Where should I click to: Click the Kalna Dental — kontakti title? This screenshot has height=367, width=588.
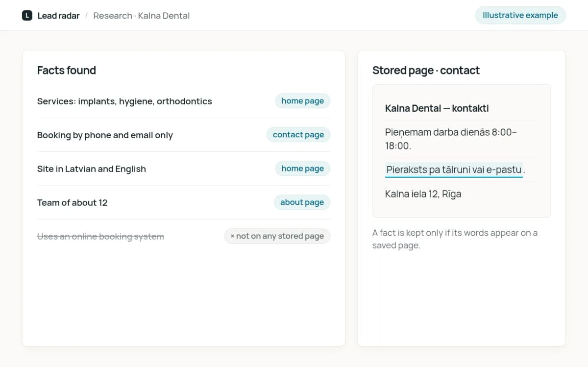[x=437, y=108]
